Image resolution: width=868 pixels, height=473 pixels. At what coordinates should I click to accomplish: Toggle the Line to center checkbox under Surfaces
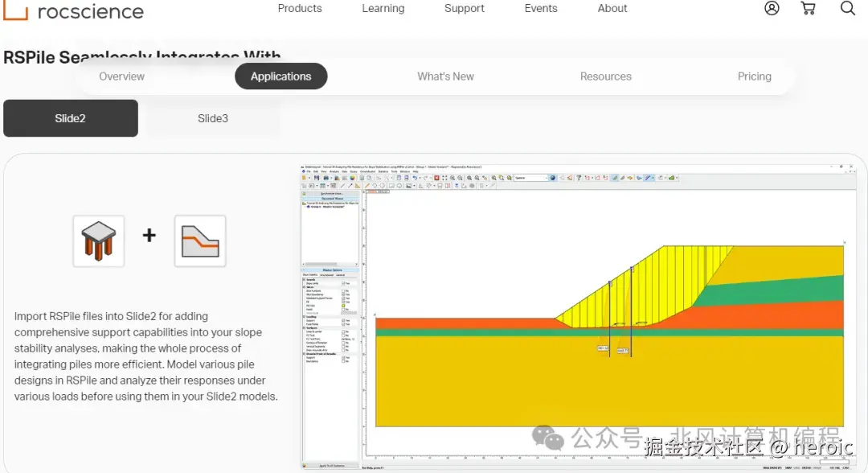click(343, 331)
